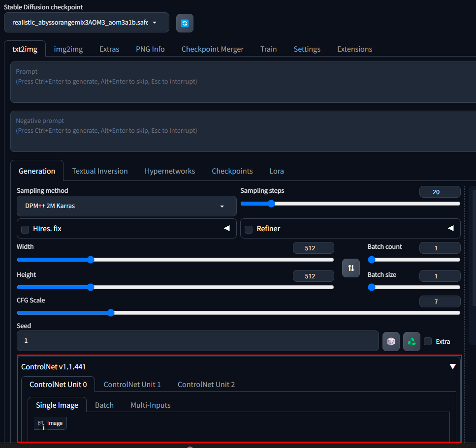Switch to the img2img tab
This screenshot has height=448, width=476.
pyautogui.click(x=68, y=49)
